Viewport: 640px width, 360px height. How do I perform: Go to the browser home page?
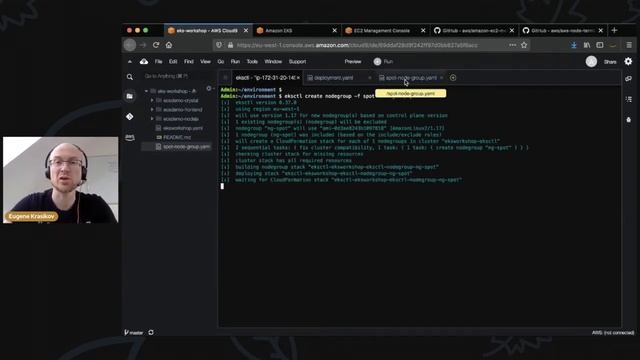(x=169, y=45)
